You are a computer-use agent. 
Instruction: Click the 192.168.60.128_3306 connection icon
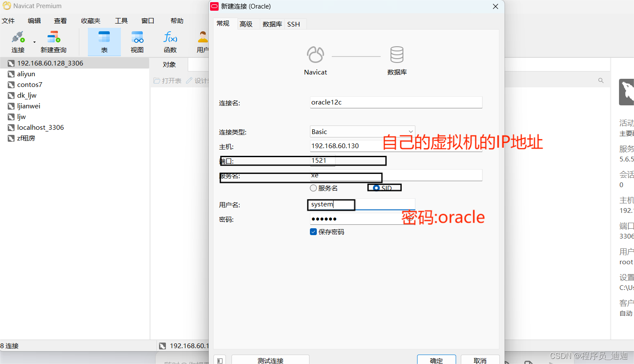click(11, 63)
